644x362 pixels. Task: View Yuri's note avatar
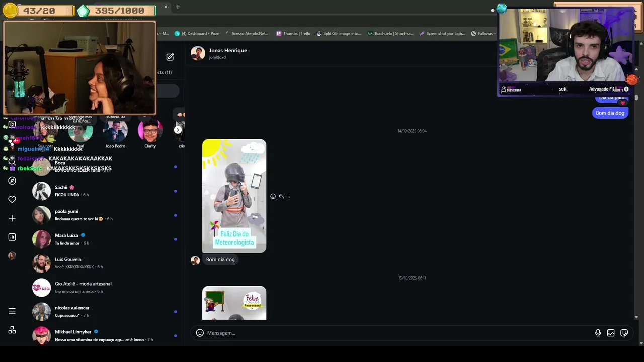80,132
